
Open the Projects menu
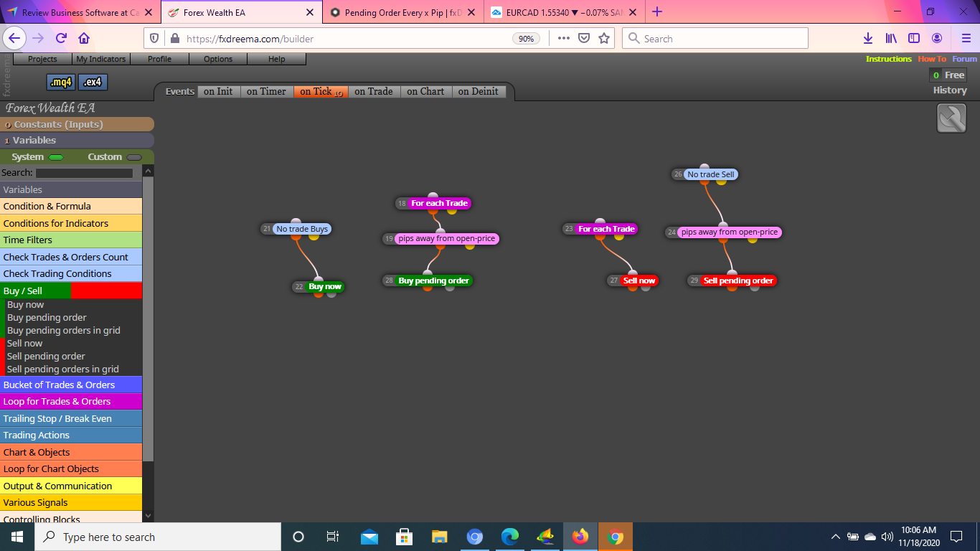coord(42,59)
